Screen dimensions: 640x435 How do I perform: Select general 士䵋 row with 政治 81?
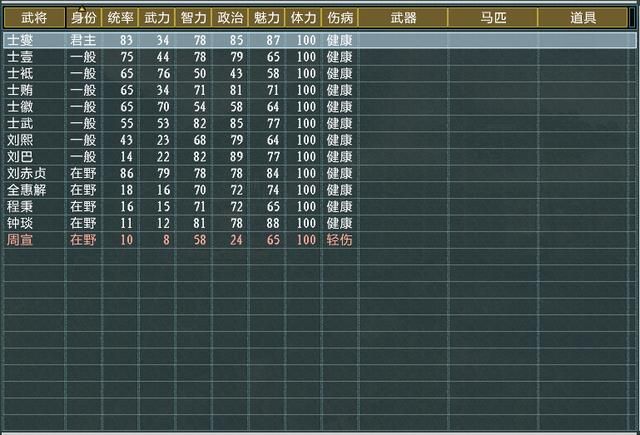click(320, 90)
